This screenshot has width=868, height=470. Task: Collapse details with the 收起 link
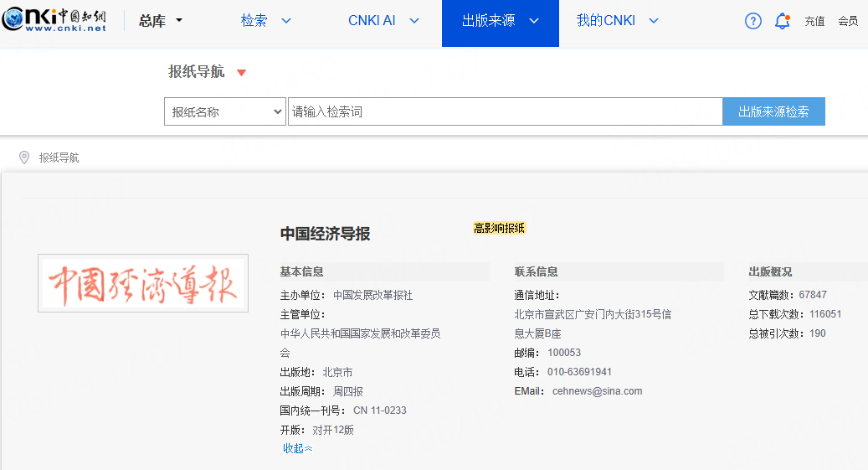click(297, 448)
